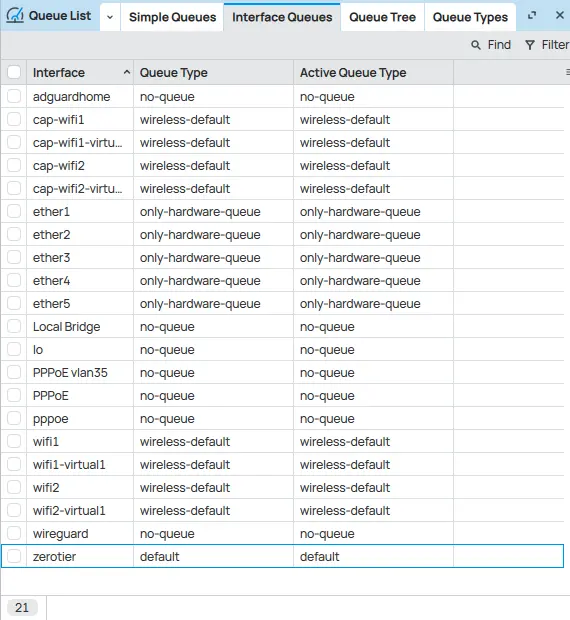Check the adguardhome row checkbox
Image resolution: width=570 pixels, height=620 pixels.
point(14,96)
